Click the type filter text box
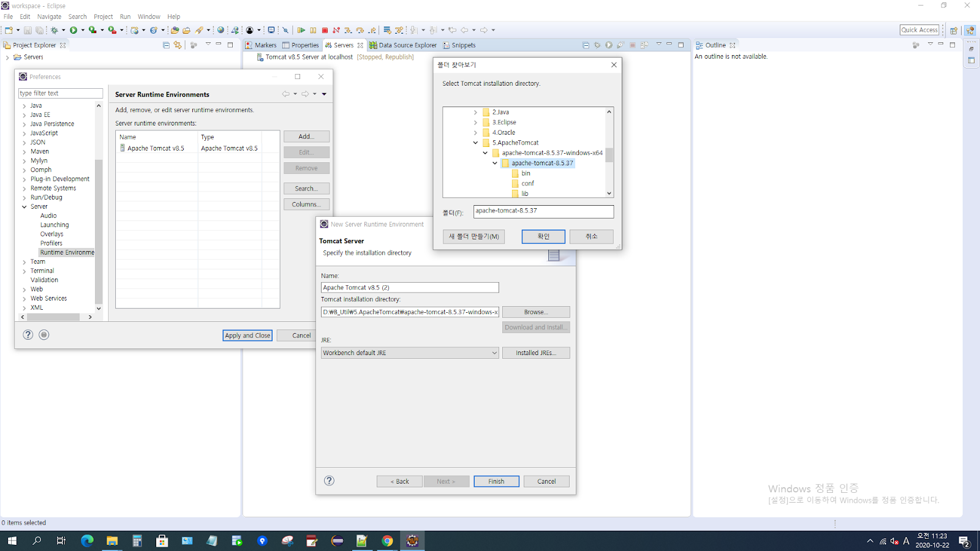Image resolution: width=980 pixels, height=551 pixels. click(61, 93)
